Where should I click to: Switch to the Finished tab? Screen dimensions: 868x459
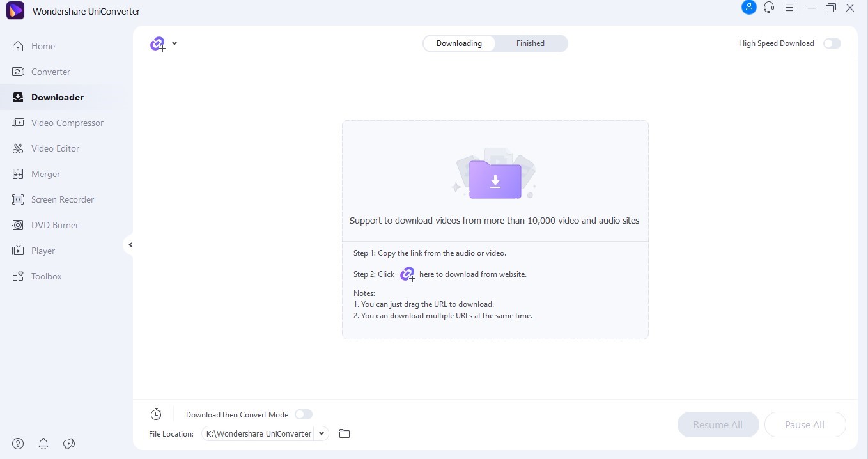[x=531, y=43]
